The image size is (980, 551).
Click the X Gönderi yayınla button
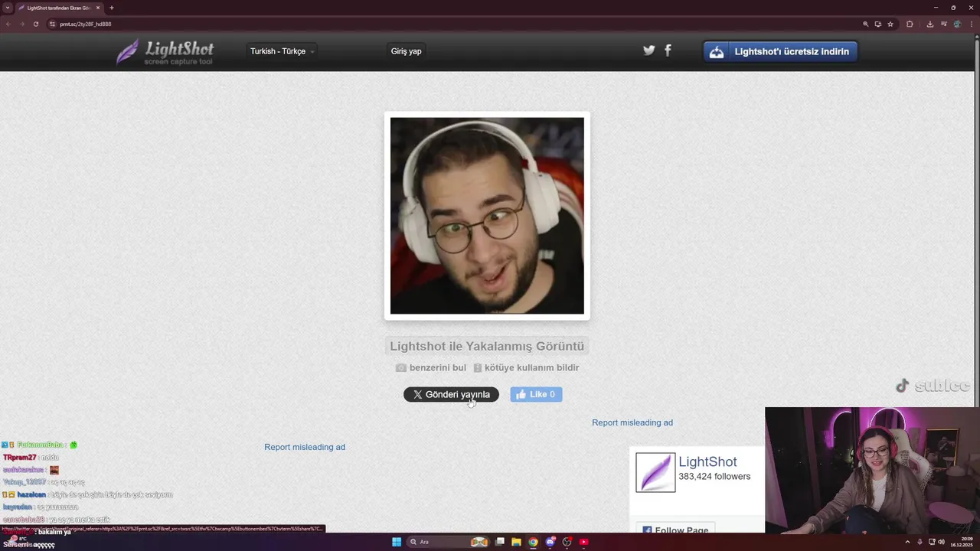[x=451, y=394]
